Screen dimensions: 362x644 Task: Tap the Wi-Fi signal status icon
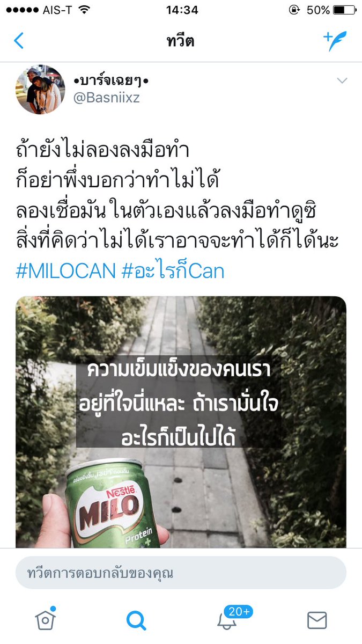84,10
